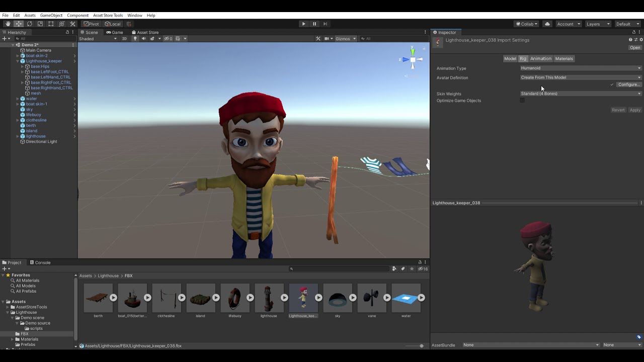
Task: Select the Scale tool
Action: click(40, 24)
